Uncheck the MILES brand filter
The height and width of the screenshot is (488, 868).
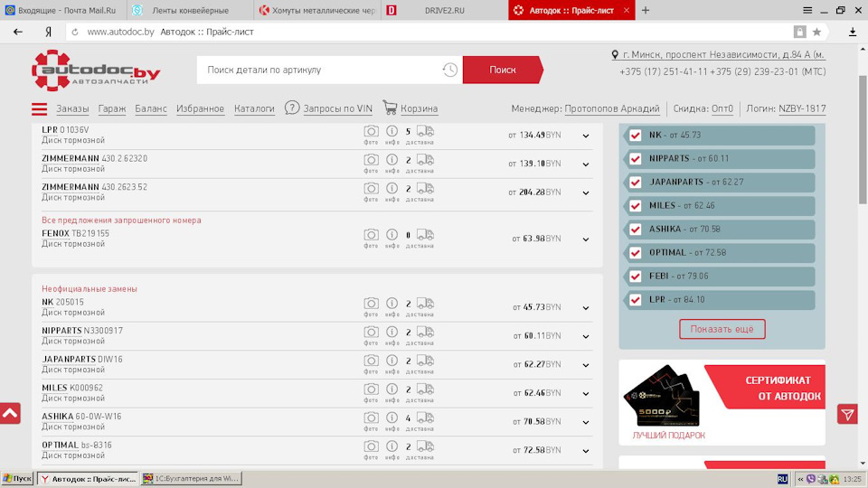[x=636, y=206]
